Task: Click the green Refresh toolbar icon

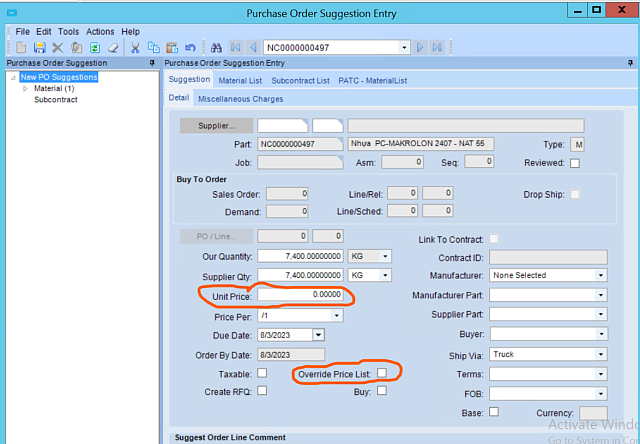Action: [95, 48]
